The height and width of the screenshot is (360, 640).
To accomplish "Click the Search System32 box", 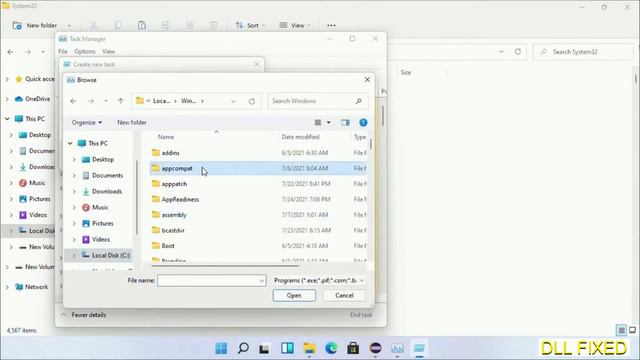I will (583, 52).
